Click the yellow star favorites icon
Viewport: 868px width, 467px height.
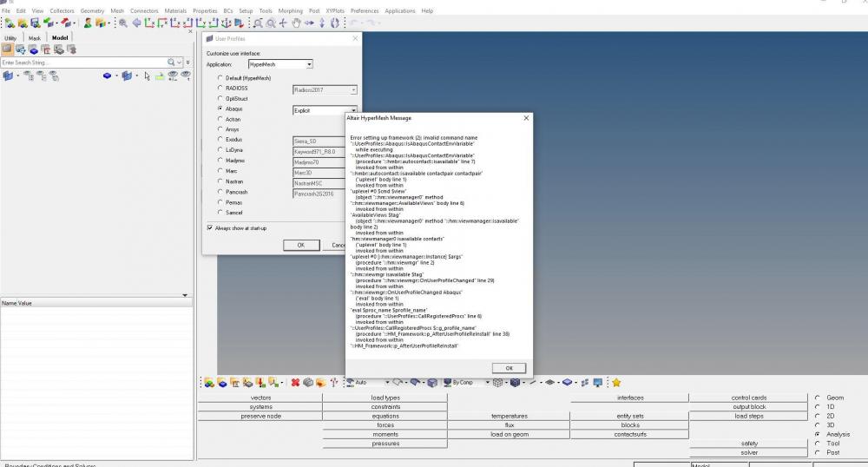pos(616,382)
